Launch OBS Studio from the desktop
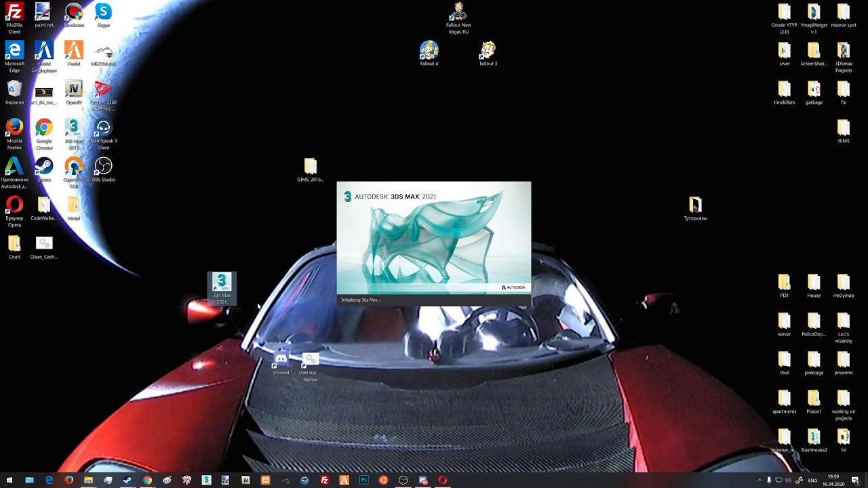 click(x=103, y=169)
